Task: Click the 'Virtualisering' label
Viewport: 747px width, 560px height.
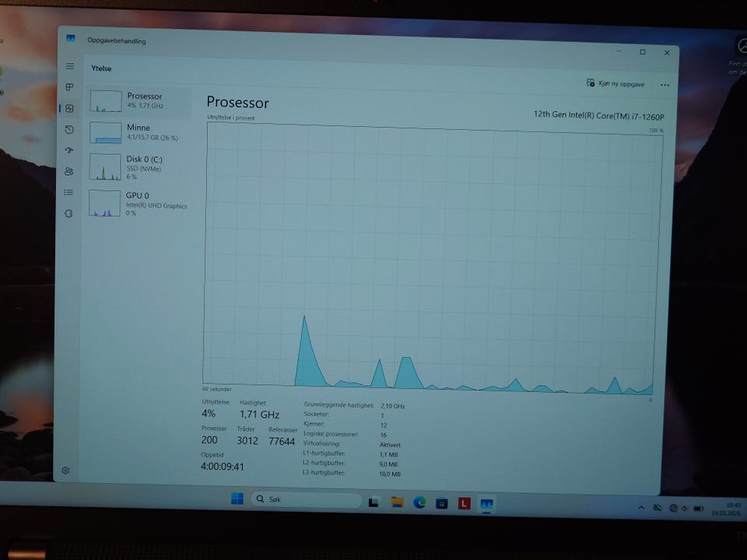Action: click(x=321, y=443)
